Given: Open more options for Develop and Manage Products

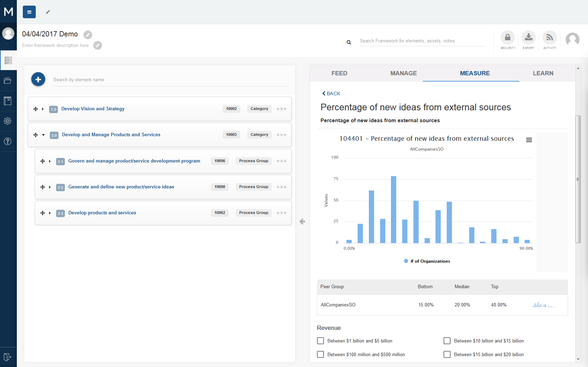Looking at the screenshot, I should point(282,135).
